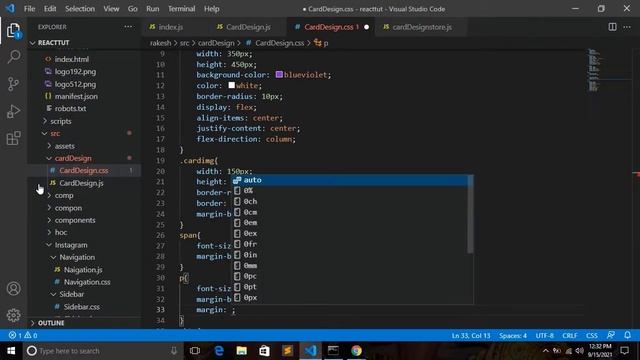Open the Search view in activity bar
This screenshot has width=640, height=360.
13,57
